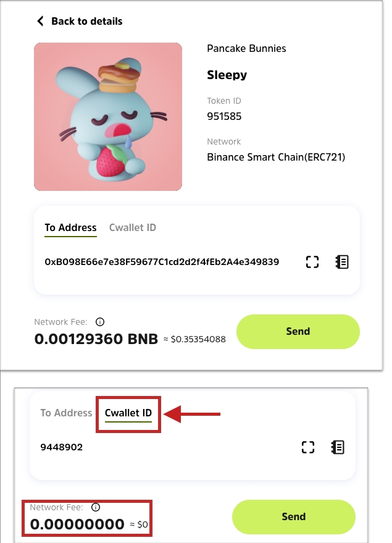Select the red-highlighted Cwallet ID tab
The image size is (392, 543).
128,413
